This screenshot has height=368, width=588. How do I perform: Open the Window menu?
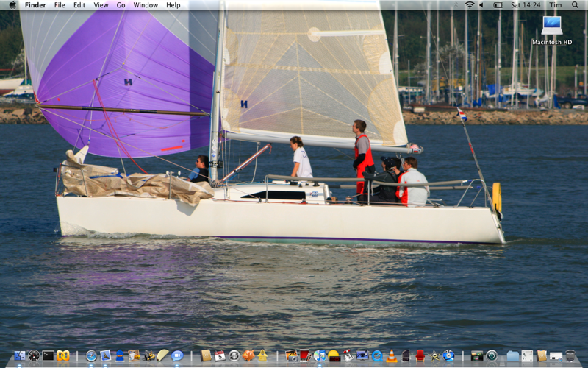click(146, 5)
